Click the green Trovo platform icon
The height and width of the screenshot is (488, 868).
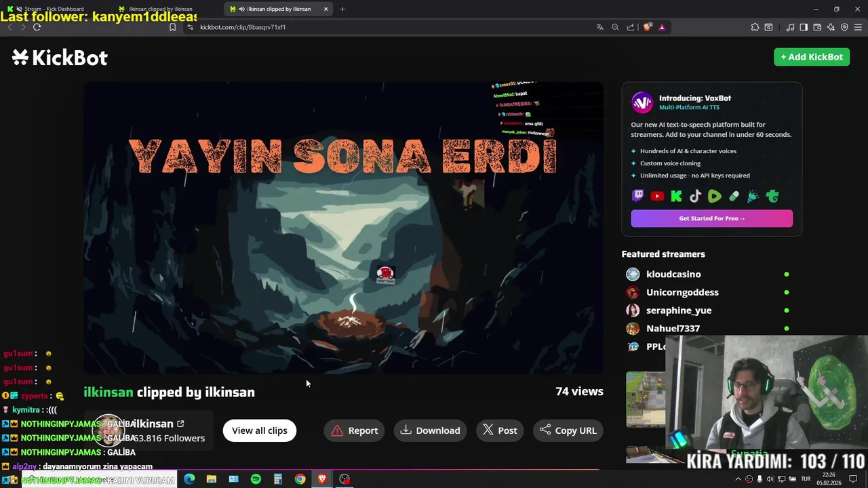click(x=772, y=197)
